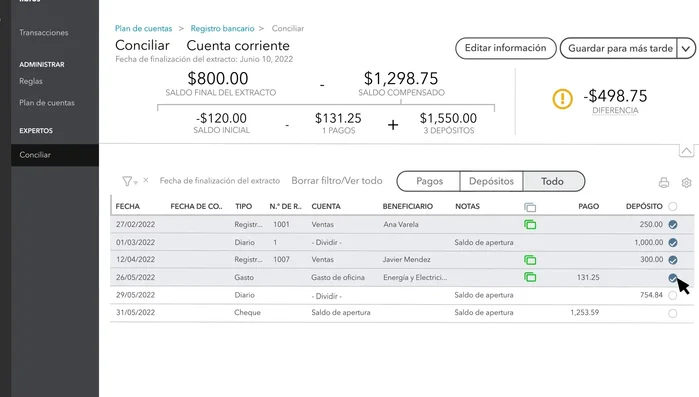Open attachment icon for Ana Varela row
Viewport: 699px width, 397px height.
click(530, 225)
